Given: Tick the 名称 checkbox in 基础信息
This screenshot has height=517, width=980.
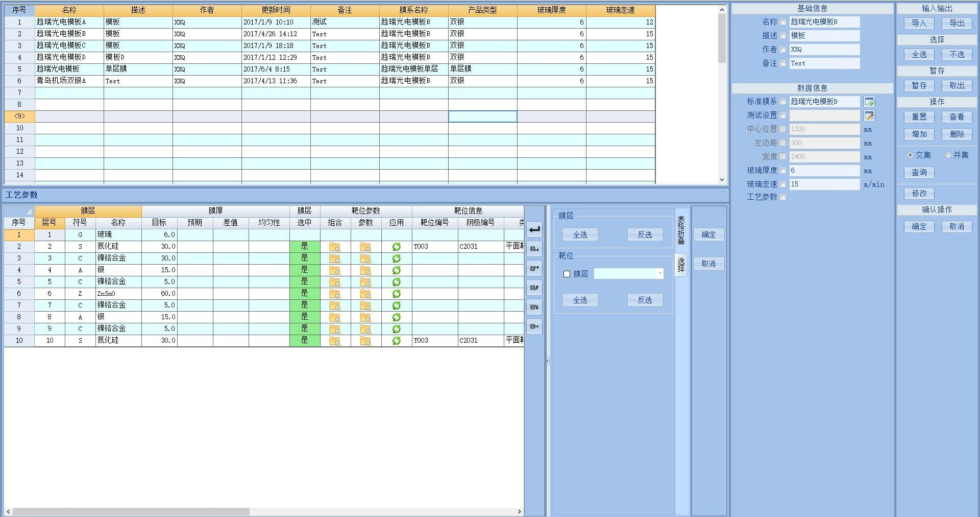Looking at the screenshot, I should pyautogui.click(x=783, y=22).
